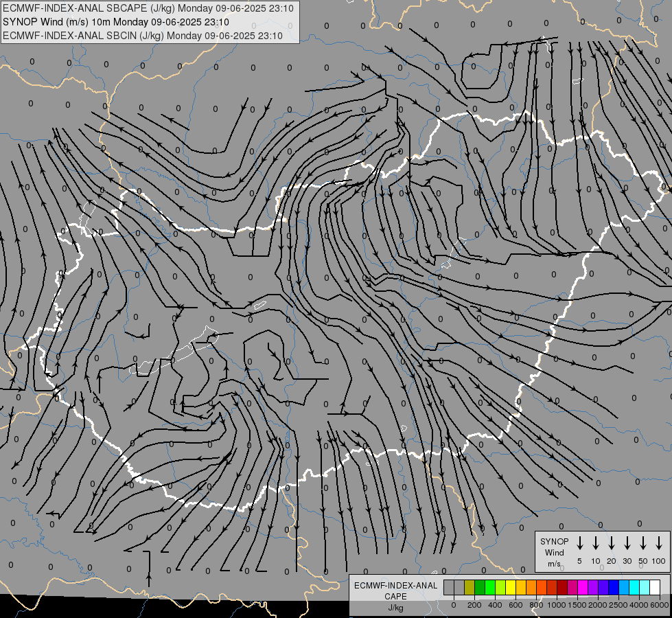672x618 pixels.
Task: Select the white CAPE swatch near 6000
Action: [x=655, y=588]
